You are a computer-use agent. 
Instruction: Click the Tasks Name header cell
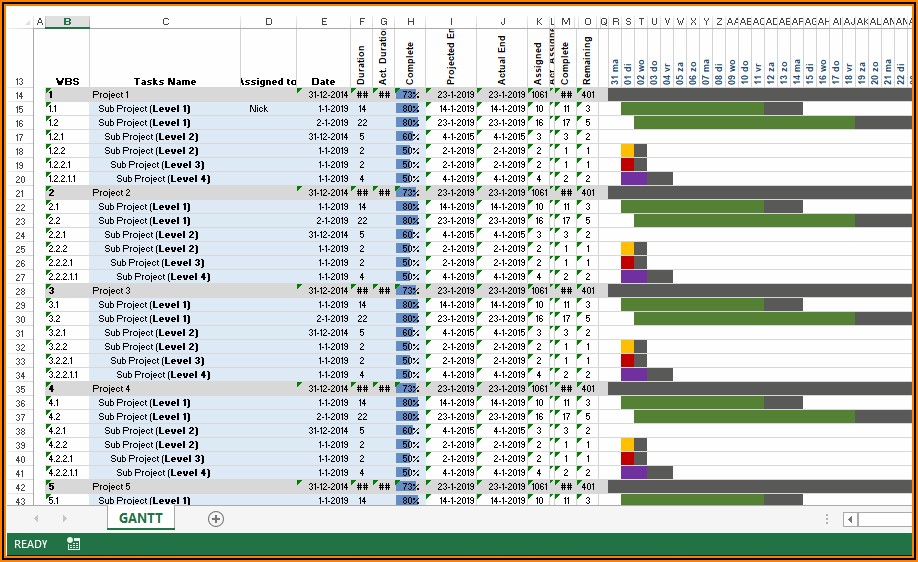coord(165,82)
